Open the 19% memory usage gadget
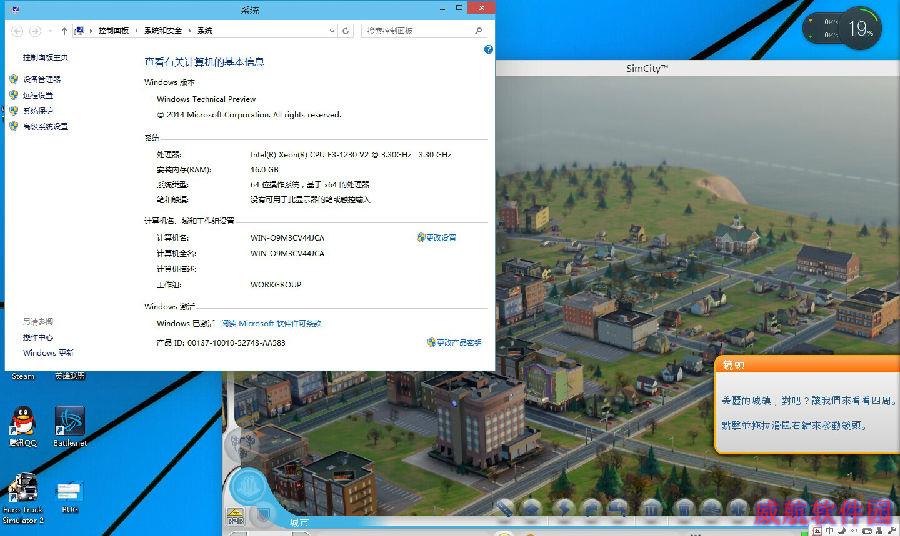The image size is (900, 536). pyautogui.click(x=859, y=29)
